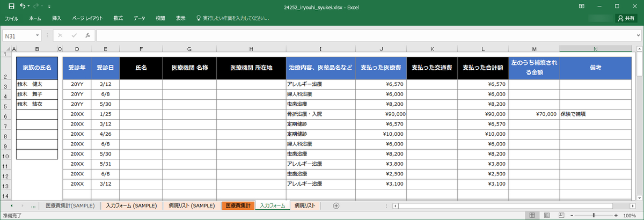Open the 表示 ribbon tab
Viewport: 644px width, 220px height.
(x=181, y=18)
